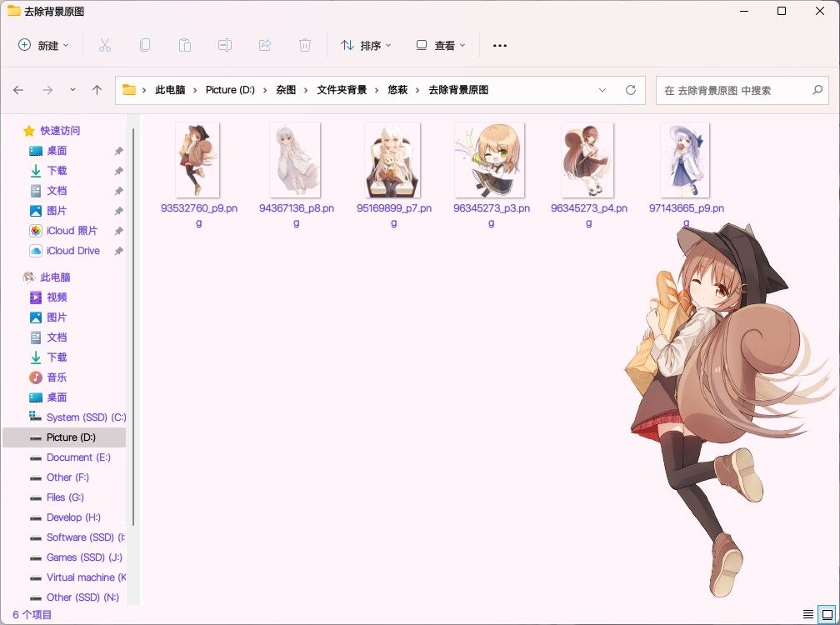Select thumbnail 96345273_p3.png
Screen dimensions: 840x625
491,160
